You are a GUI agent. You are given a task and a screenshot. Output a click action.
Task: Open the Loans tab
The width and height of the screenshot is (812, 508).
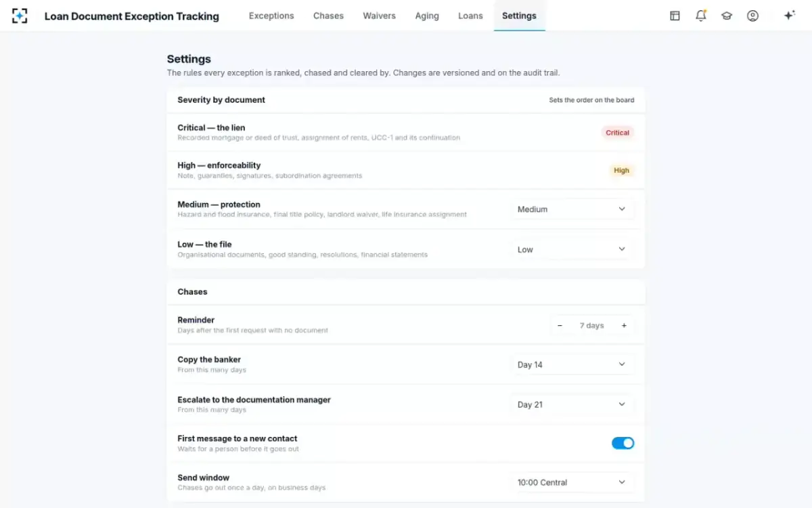(470, 16)
